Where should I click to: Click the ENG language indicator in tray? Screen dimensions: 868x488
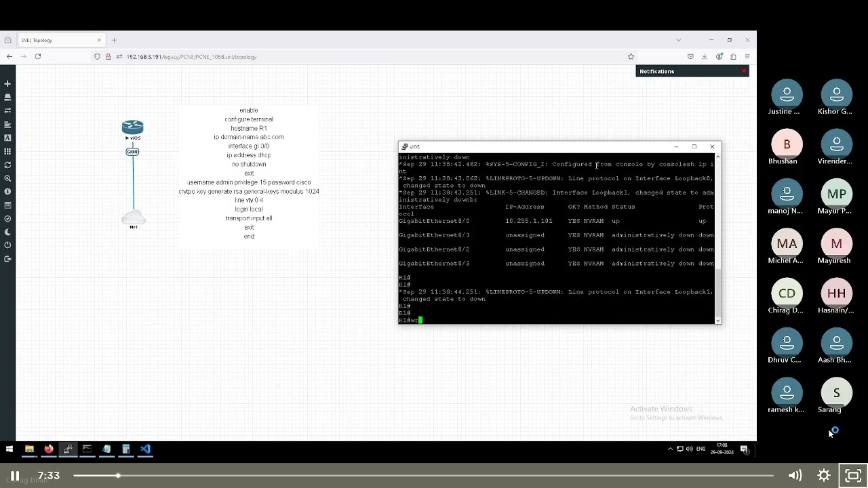click(x=701, y=449)
